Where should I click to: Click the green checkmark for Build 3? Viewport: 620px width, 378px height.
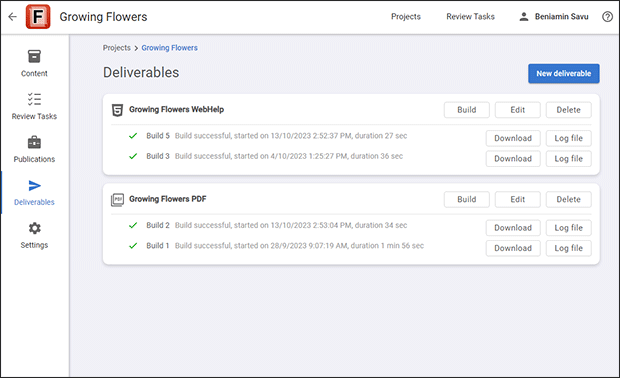[133, 156]
